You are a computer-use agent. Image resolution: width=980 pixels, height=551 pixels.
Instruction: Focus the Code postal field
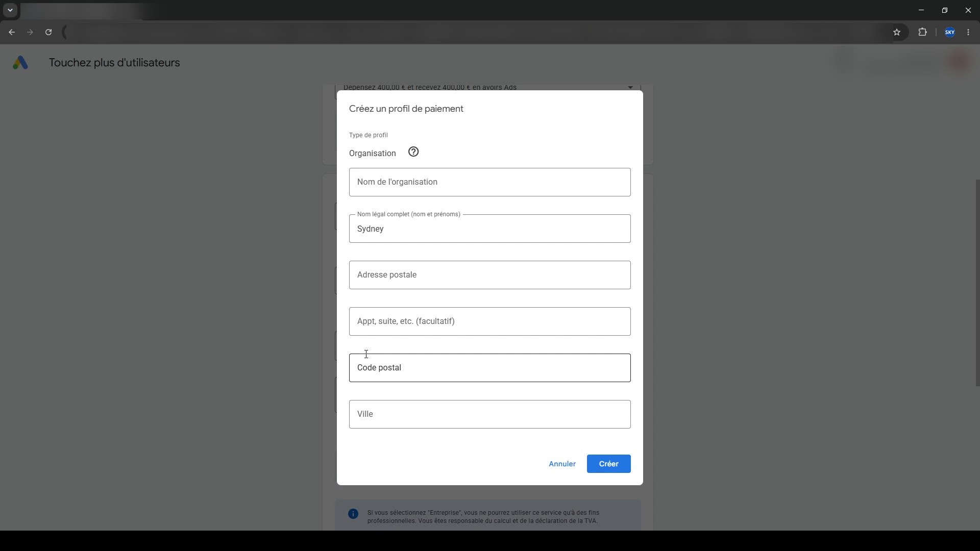pyautogui.click(x=490, y=368)
